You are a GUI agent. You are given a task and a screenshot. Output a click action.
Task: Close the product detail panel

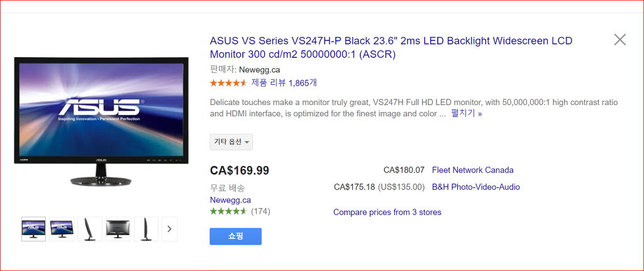point(619,40)
